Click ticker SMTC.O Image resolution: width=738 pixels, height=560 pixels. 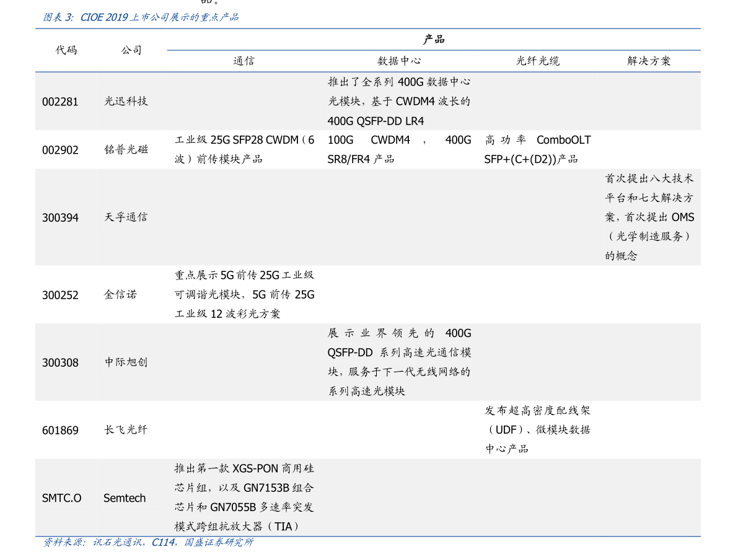[x=62, y=498]
